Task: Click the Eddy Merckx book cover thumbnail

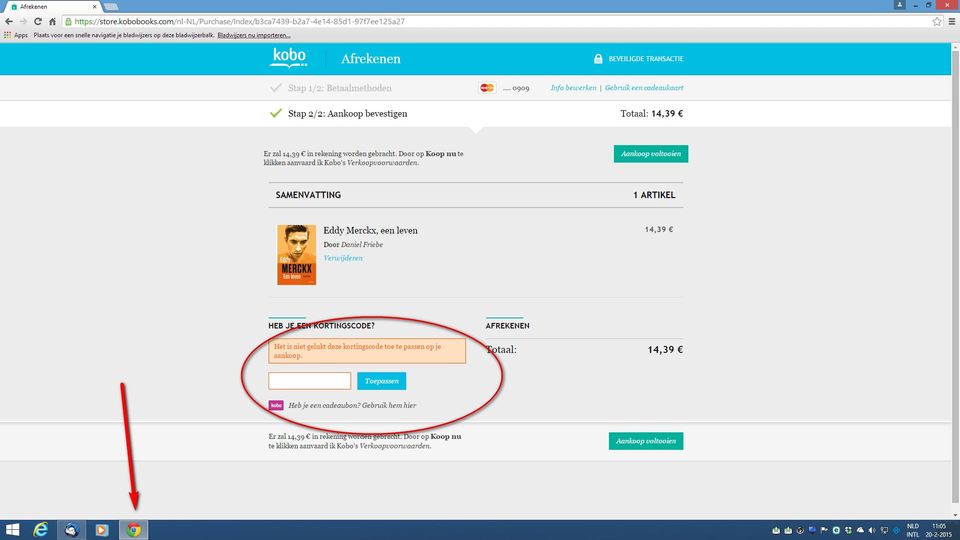Action: click(296, 255)
